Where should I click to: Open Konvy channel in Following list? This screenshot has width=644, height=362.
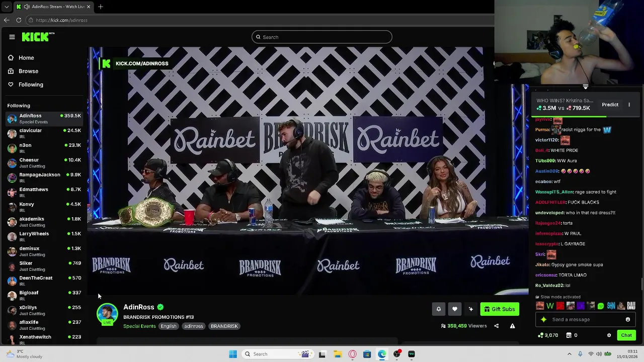44,207
